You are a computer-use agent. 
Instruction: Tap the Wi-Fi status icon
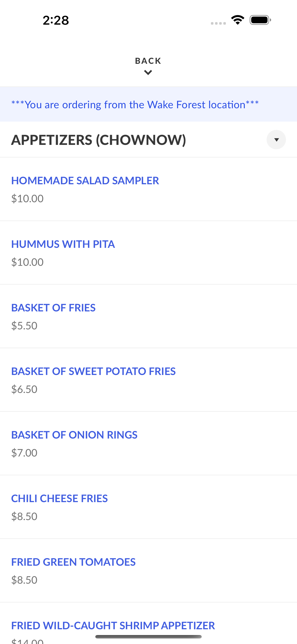coord(238,20)
